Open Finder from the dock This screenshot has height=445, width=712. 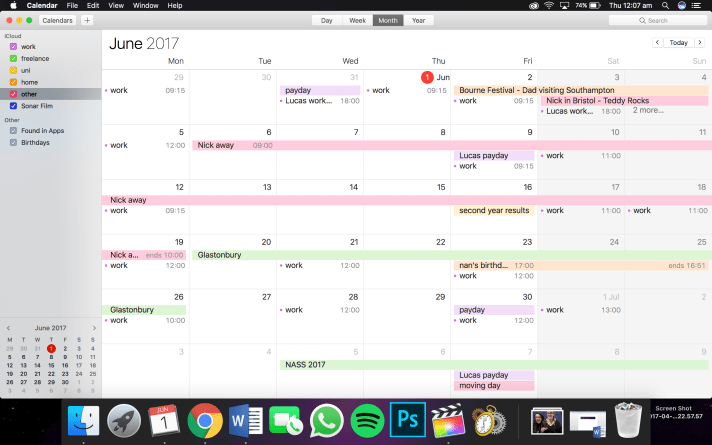(83, 419)
